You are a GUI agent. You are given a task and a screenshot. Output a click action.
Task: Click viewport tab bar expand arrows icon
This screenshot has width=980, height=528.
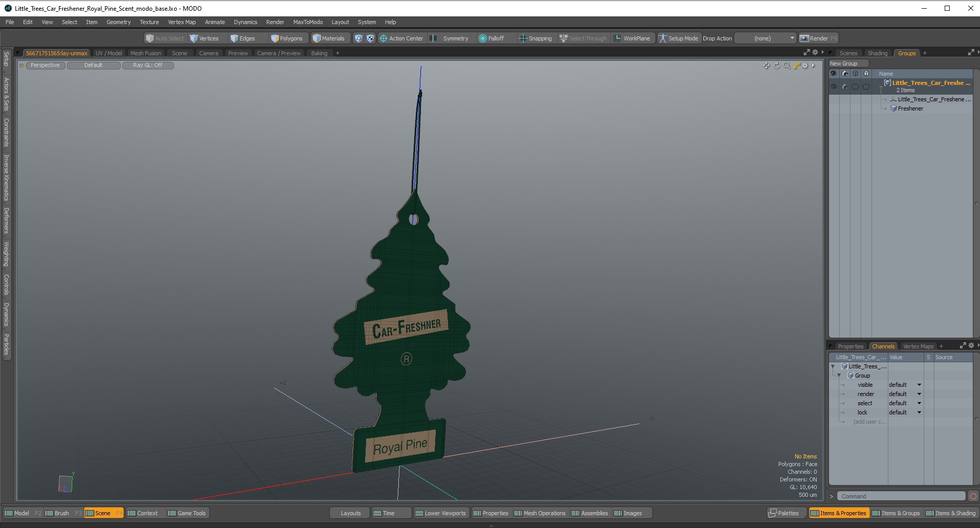coord(807,52)
